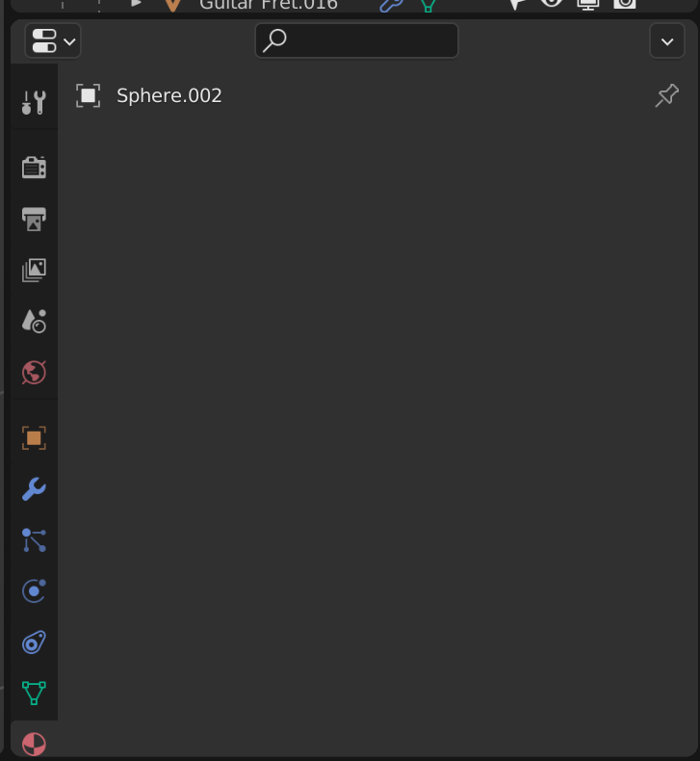The width and height of the screenshot is (700, 761).
Task: Select the orange Object properties tab
Action: point(34,437)
